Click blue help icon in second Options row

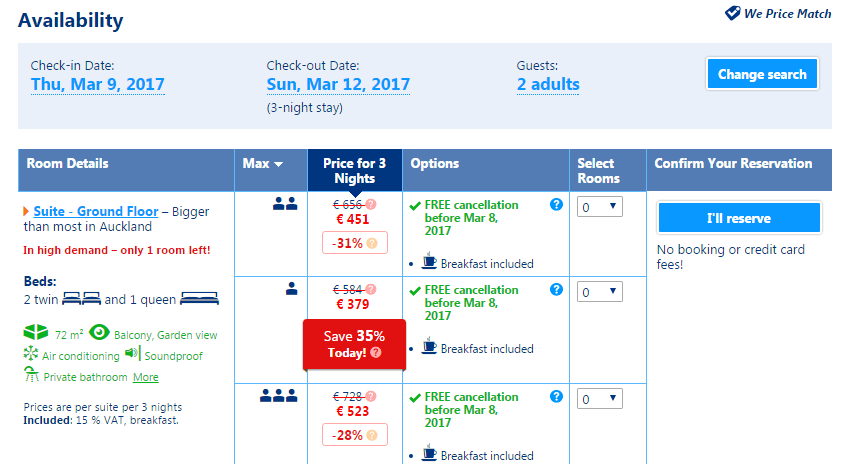(x=556, y=290)
